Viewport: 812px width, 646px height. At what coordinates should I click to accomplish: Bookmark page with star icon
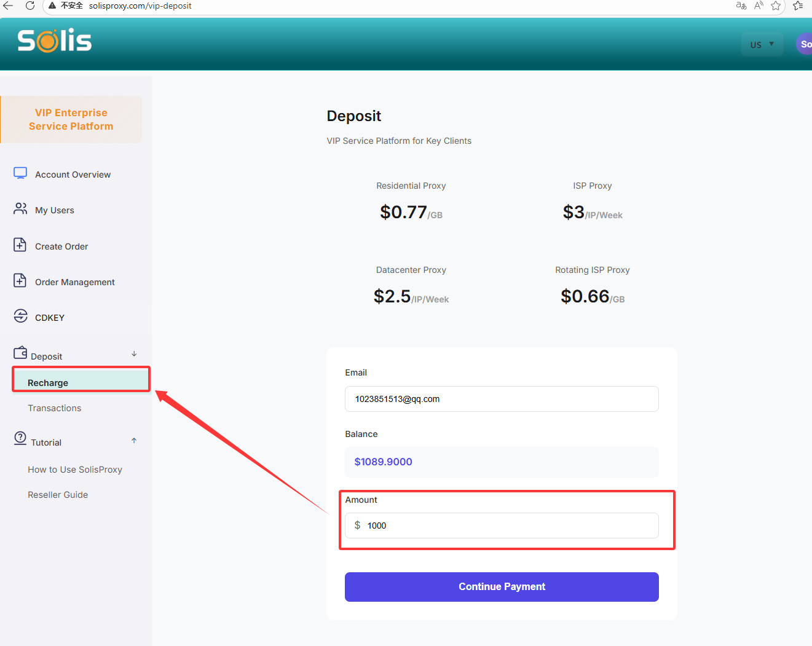pyautogui.click(x=776, y=6)
